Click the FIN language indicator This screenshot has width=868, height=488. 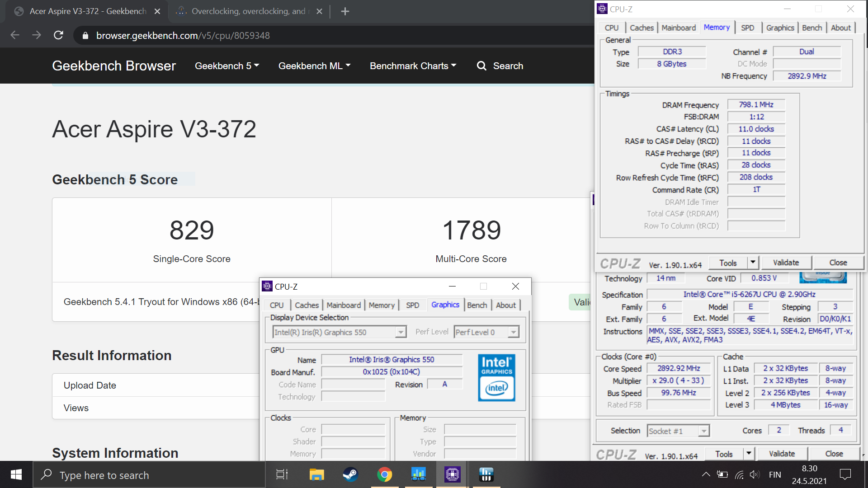[775, 474]
